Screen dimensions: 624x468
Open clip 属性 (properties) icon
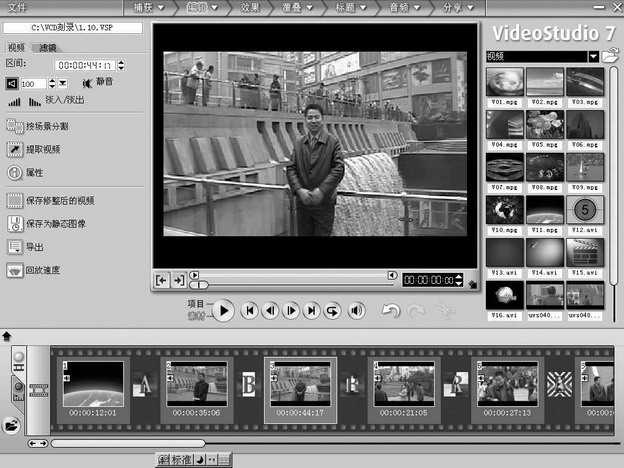point(15,172)
